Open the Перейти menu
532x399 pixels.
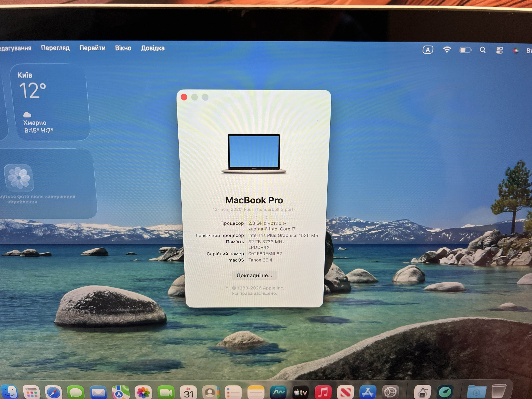click(x=92, y=48)
